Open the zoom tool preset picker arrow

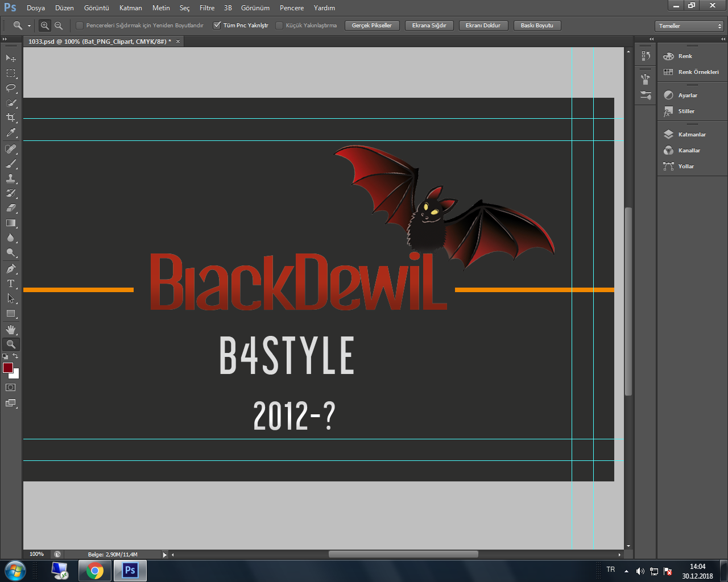point(29,26)
